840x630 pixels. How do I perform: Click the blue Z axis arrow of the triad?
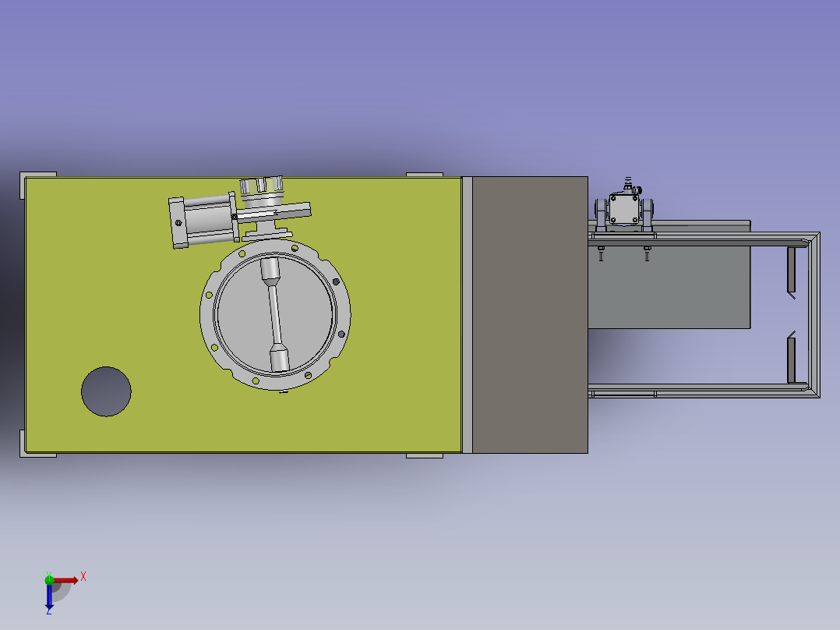coord(49,596)
